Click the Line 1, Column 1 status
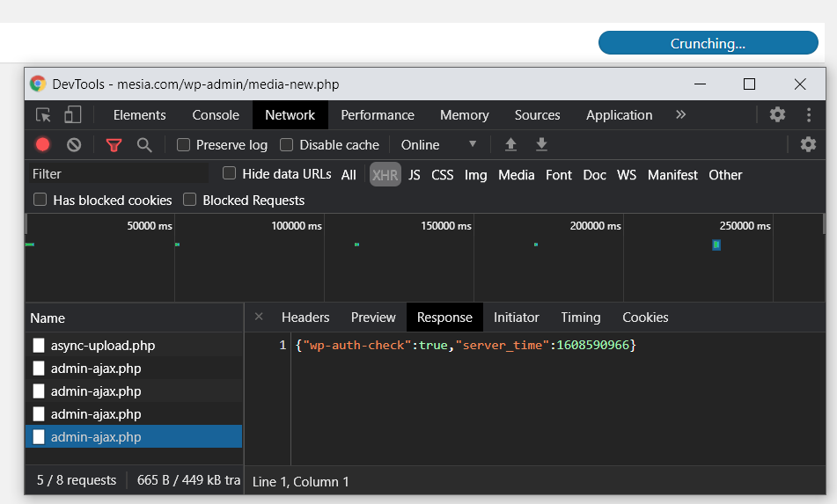This screenshot has width=837, height=504. (300, 482)
